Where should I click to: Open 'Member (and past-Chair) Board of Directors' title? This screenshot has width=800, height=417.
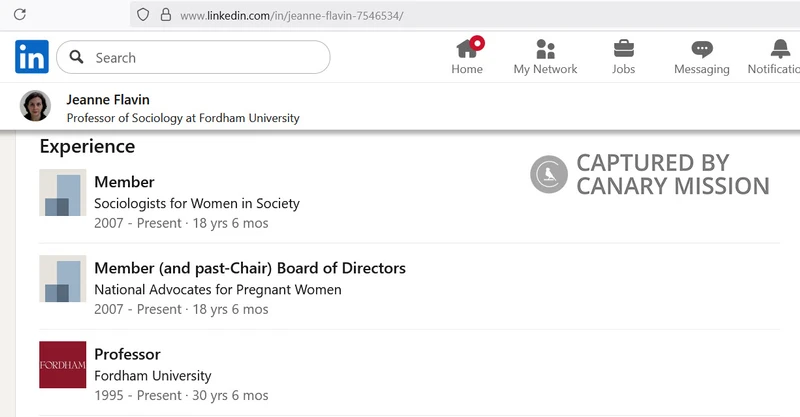click(x=250, y=268)
